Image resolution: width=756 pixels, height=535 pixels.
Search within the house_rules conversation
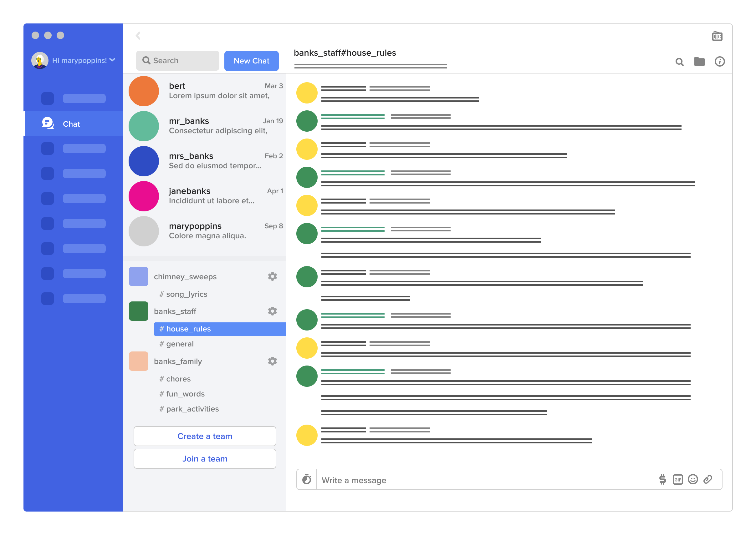pos(680,62)
